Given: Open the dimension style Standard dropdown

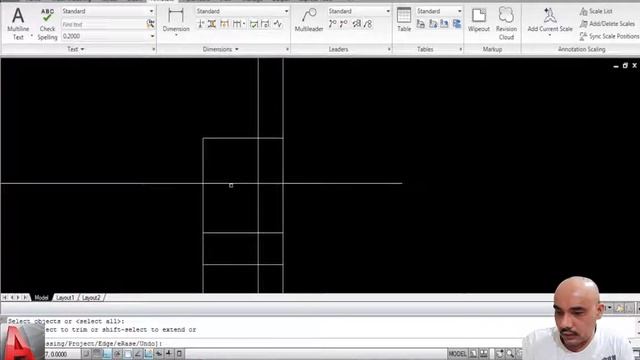Looking at the screenshot, I should pyautogui.click(x=242, y=11).
